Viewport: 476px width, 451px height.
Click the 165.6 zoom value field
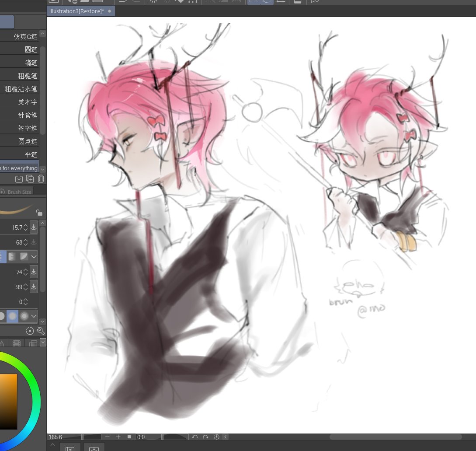click(x=56, y=437)
